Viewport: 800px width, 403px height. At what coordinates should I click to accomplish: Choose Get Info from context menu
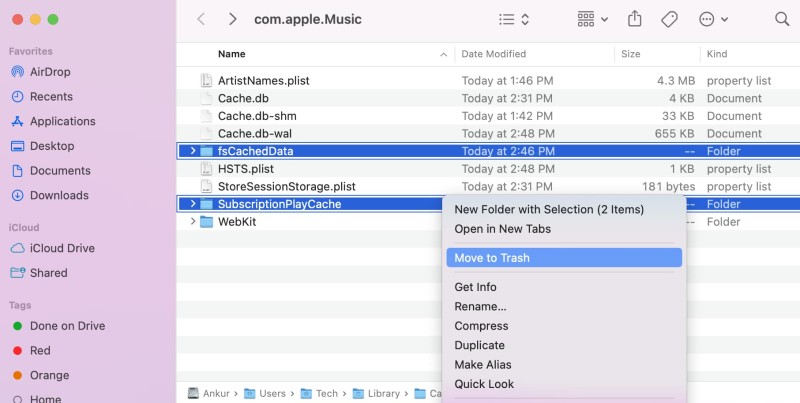click(x=564, y=287)
